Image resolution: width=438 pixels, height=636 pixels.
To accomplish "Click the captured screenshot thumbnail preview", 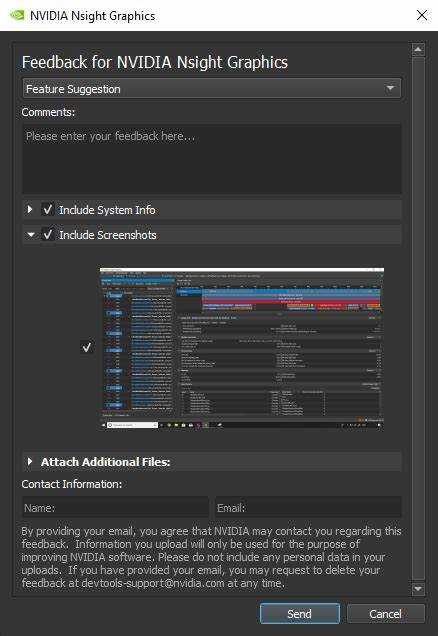I will [242, 349].
